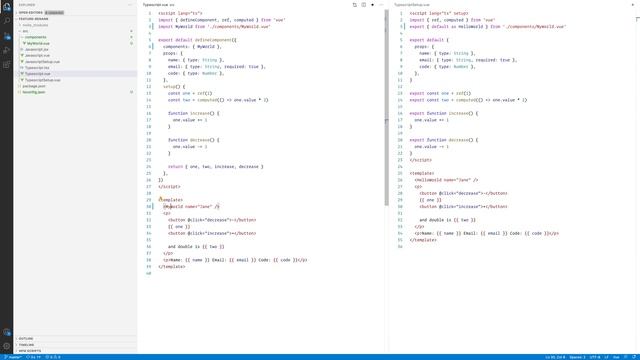Click the warning lightbulb near template tag
640x360 pixels.
tap(160, 199)
